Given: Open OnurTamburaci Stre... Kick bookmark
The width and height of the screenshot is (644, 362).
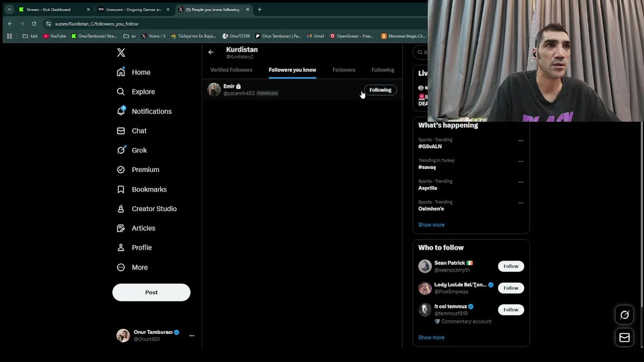Looking at the screenshot, I should click(94, 36).
